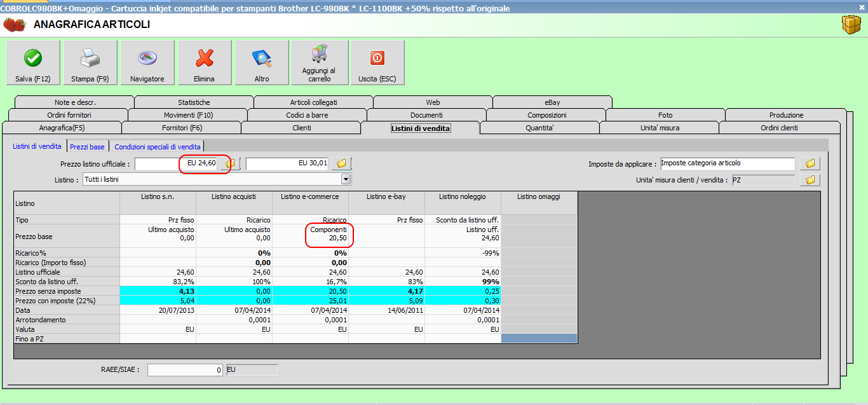Click the Unita' misura clienti PZ field
The width and height of the screenshot is (868, 405).
(x=763, y=181)
